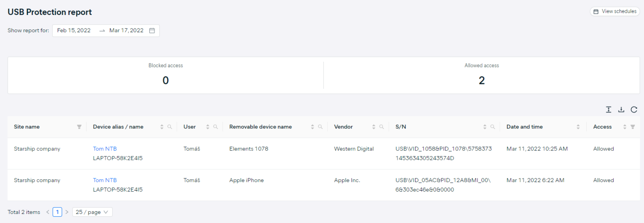Click the User column search icon

click(x=216, y=127)
